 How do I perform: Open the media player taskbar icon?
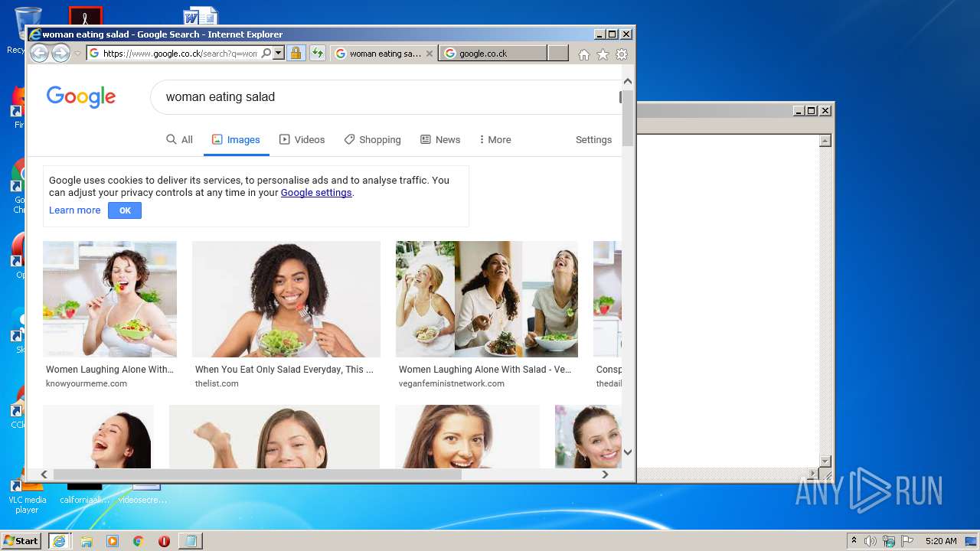tap(113, 541)
